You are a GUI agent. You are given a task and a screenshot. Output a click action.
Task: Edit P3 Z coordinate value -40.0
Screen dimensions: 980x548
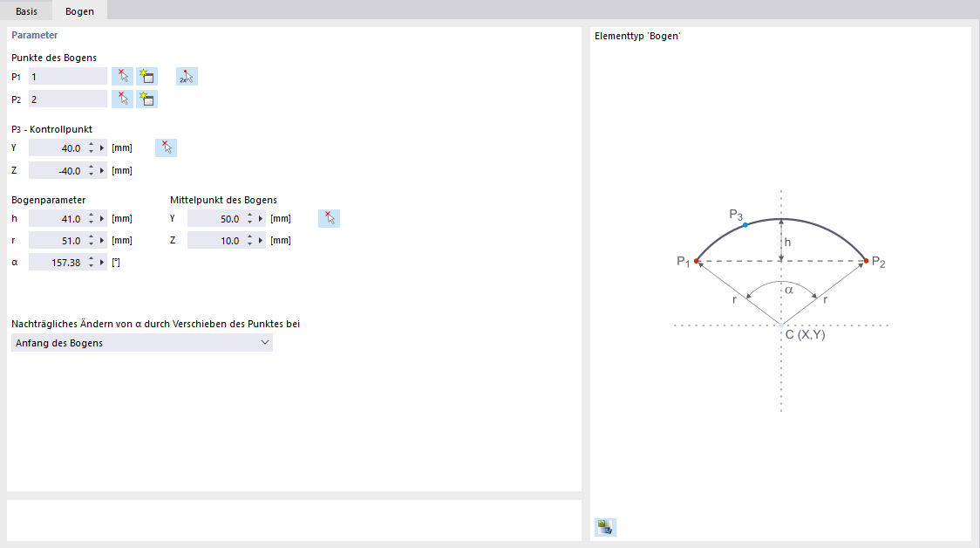pos(57,171)
